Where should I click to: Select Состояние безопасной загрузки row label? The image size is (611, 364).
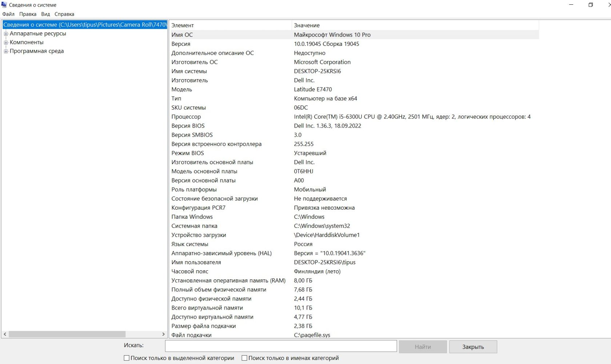(214, 199)
